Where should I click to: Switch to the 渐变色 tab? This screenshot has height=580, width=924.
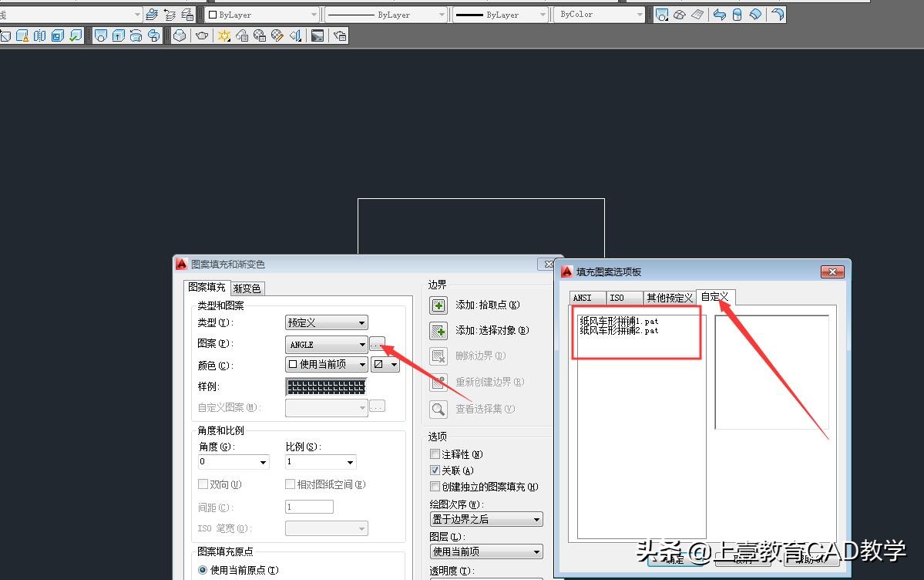point(247,287)
